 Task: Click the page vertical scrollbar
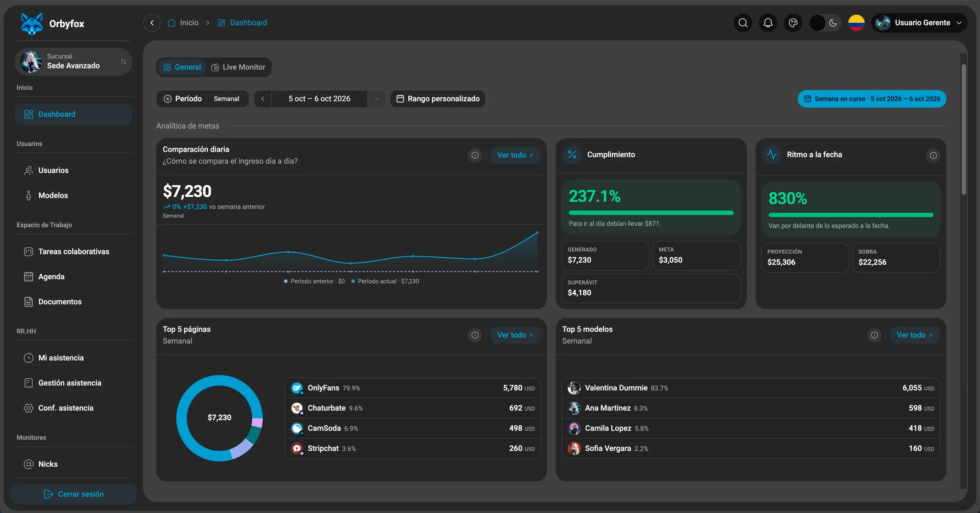pyautogui.click(x=964, y=130)
